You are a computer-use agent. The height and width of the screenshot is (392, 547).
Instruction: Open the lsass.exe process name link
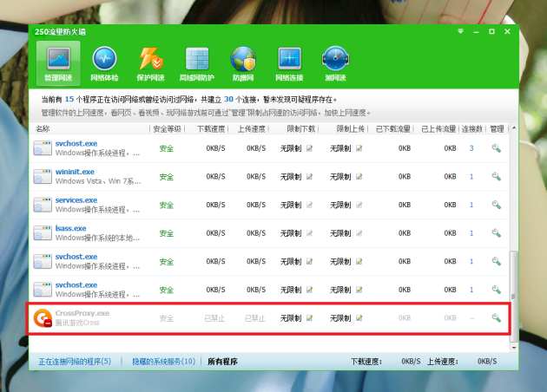click(x=71, y=228)
